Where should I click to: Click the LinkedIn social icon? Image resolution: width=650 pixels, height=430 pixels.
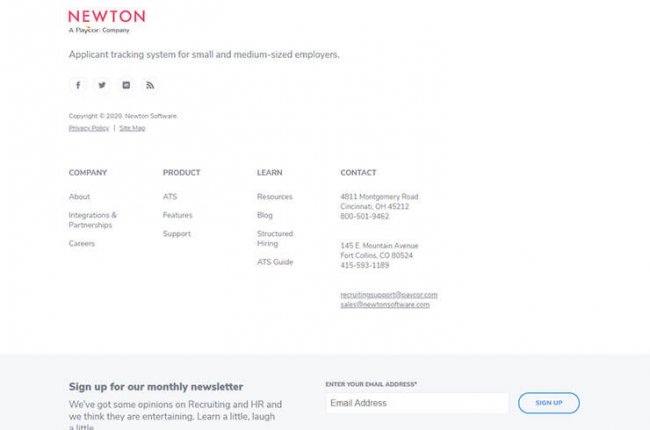click(x=126, y=85)
